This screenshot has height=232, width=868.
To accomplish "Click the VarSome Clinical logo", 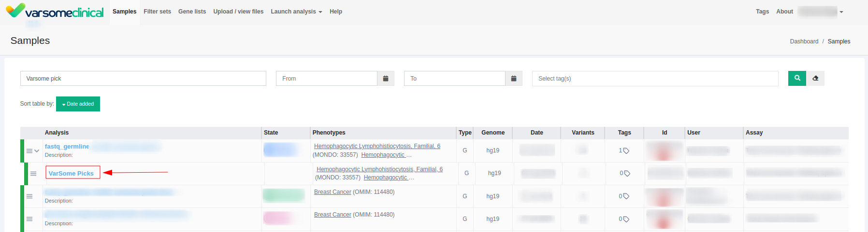I will 55,11.
